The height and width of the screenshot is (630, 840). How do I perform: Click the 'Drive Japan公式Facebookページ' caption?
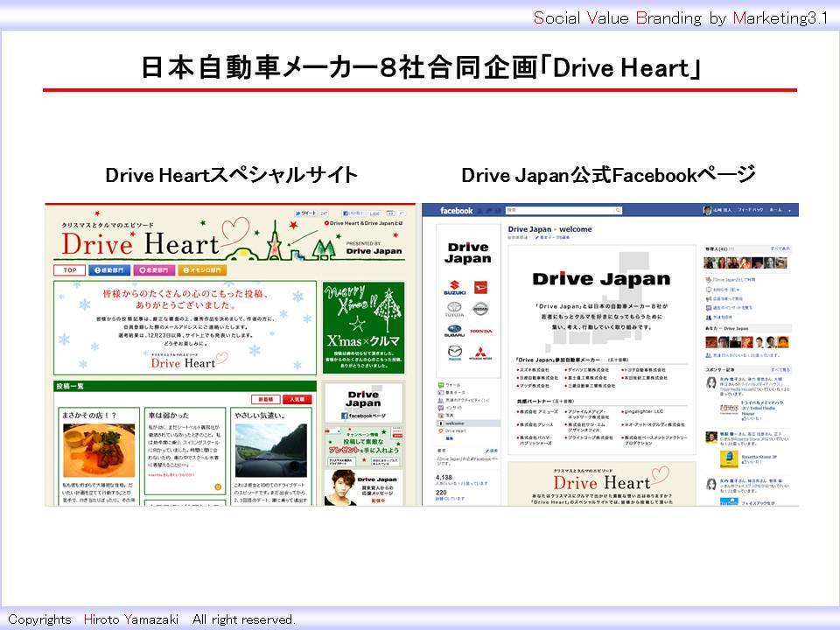(609, 175)
